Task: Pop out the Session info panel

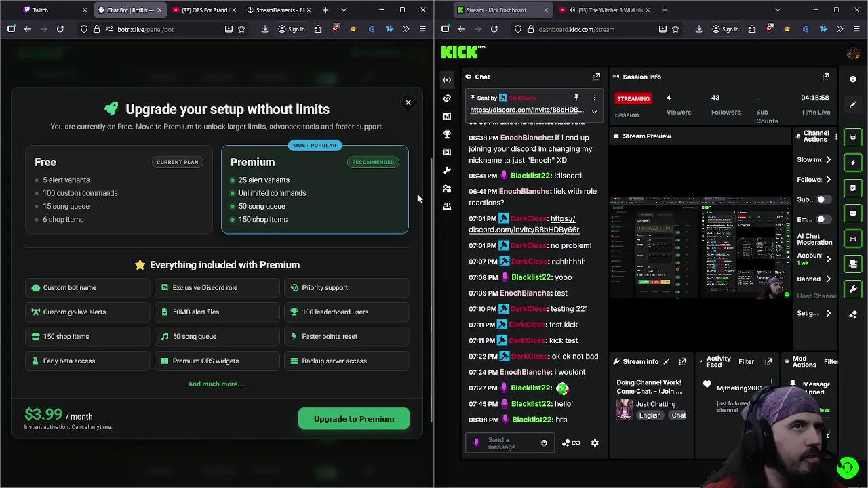Action: coord(826,77)
